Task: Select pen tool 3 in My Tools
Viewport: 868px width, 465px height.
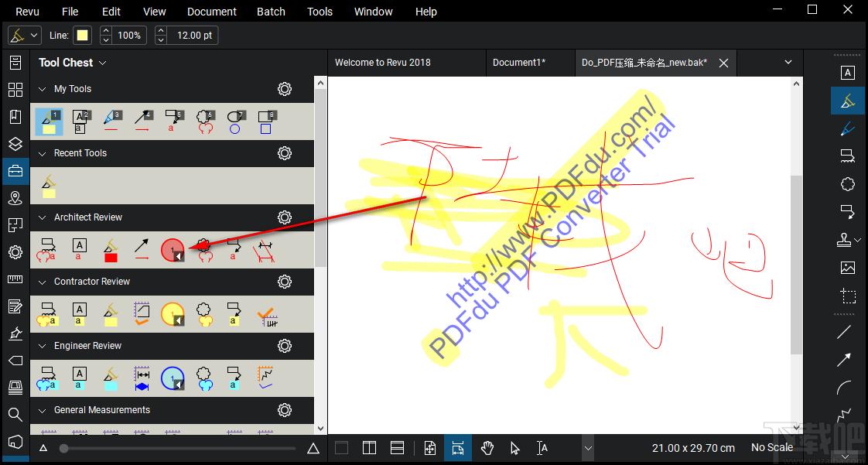Action: (x=112, y=121)
